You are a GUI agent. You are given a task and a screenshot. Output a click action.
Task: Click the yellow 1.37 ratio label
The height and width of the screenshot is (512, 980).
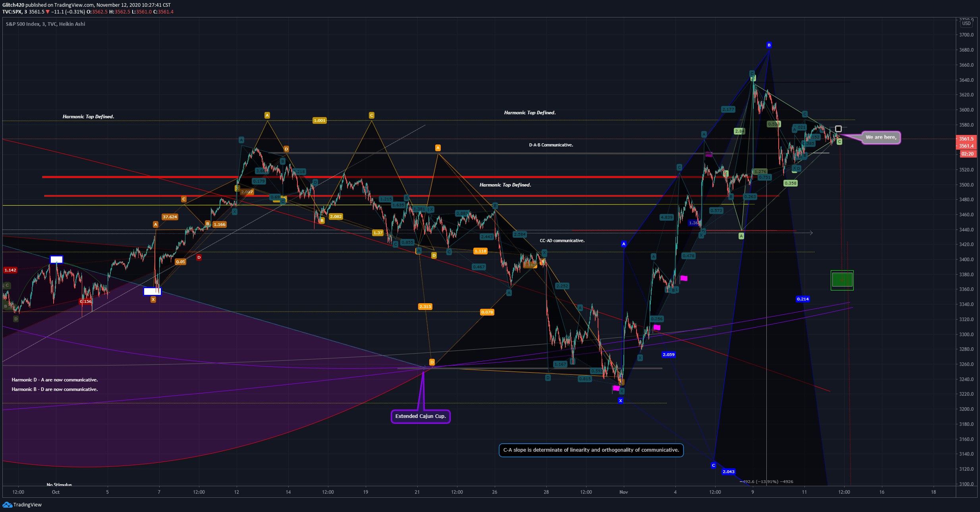coord(378,233)
